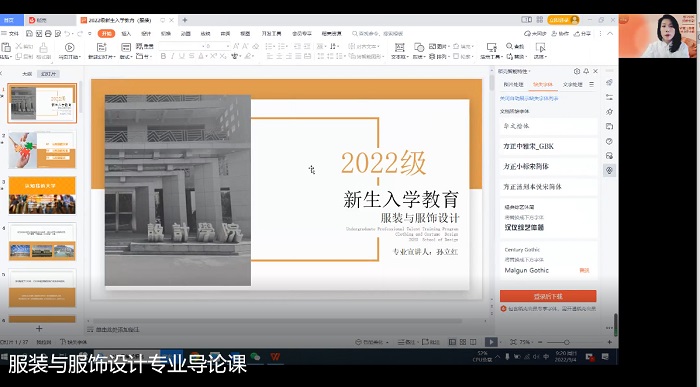Switch to slide sorter view icon

(x=463, y=342)
